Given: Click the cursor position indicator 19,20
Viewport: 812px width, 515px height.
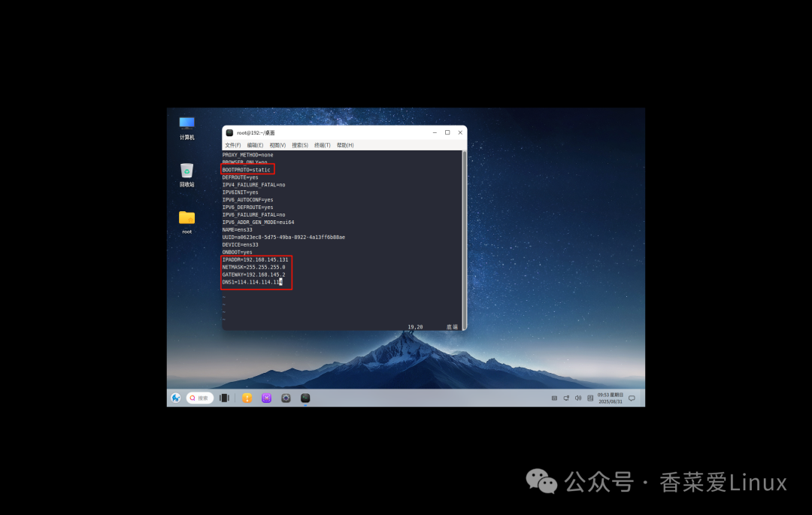Looking at the screenshot, I should pos(415,327).
